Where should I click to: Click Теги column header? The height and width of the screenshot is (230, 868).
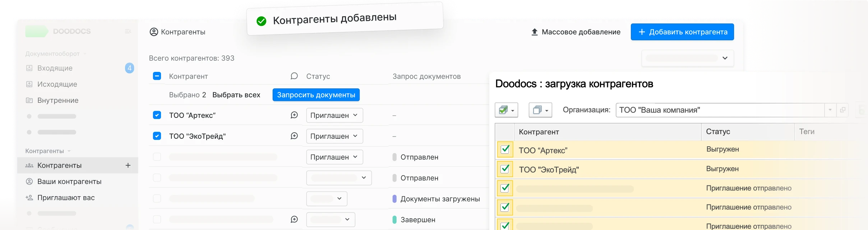(807, 132)
